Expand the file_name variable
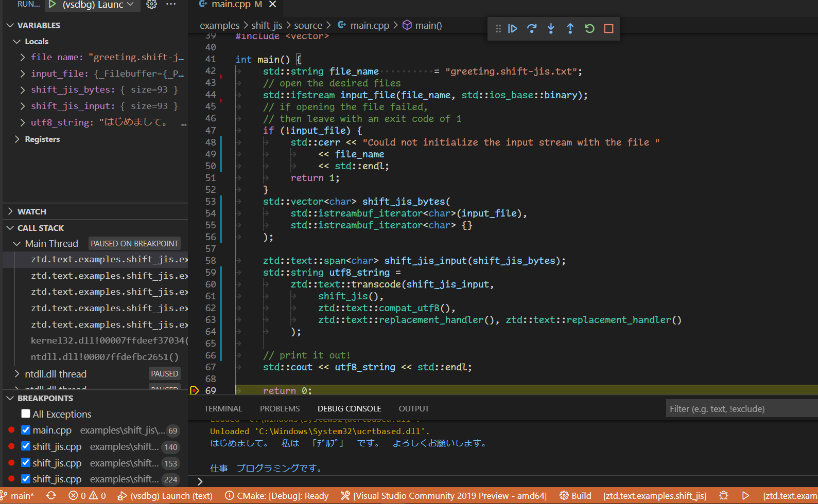This screenshot has width=818, height=504. click(23, 57)
